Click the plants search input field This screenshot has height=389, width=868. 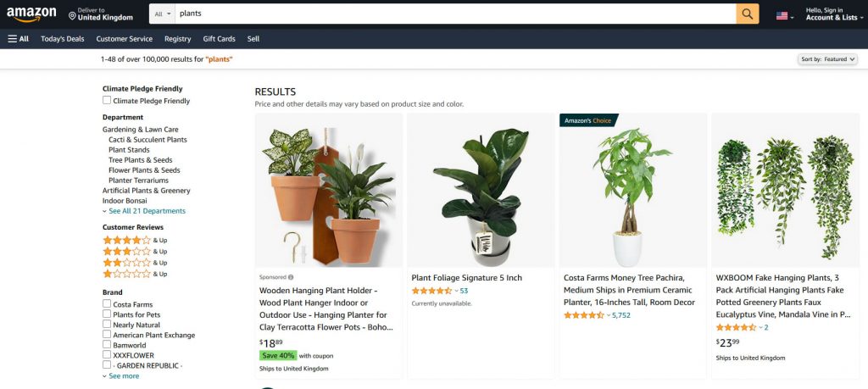coord(455,14)
